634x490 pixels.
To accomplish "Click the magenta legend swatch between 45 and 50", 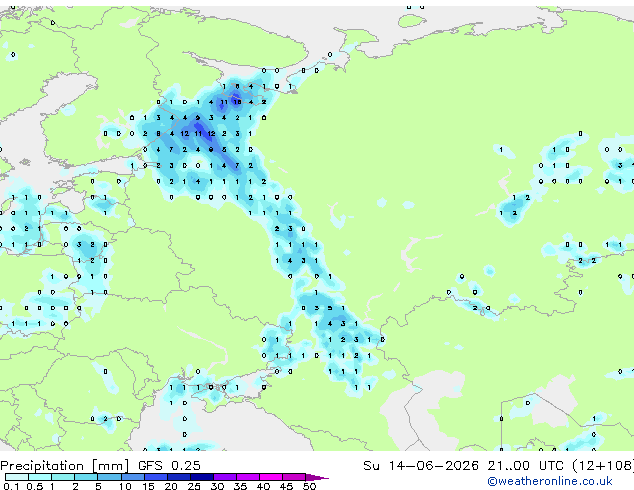I will [294, 477].
